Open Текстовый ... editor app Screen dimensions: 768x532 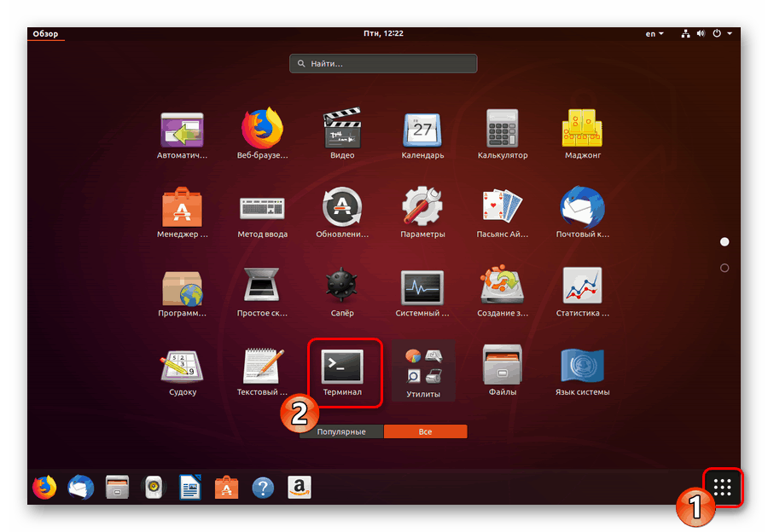pyautogui.click(x=262, y=372)
